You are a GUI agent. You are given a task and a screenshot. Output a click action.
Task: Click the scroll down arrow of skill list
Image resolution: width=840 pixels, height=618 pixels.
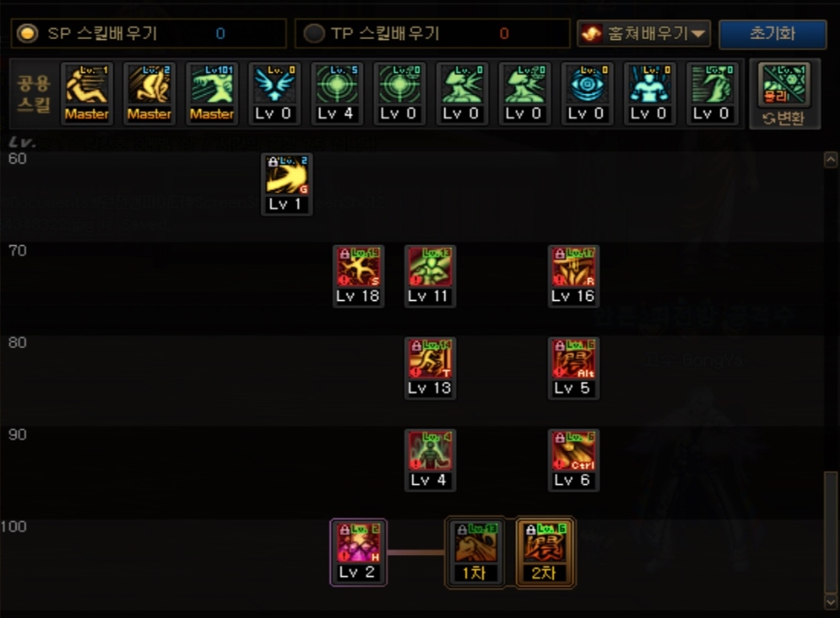[x=830, y=602]
